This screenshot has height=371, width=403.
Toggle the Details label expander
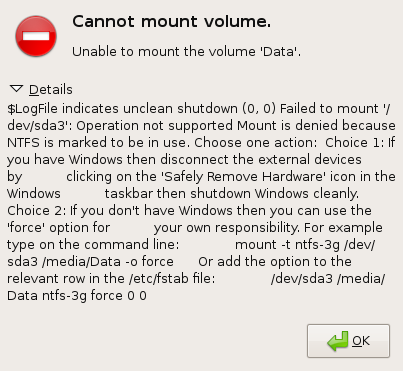tap(51, 89)
